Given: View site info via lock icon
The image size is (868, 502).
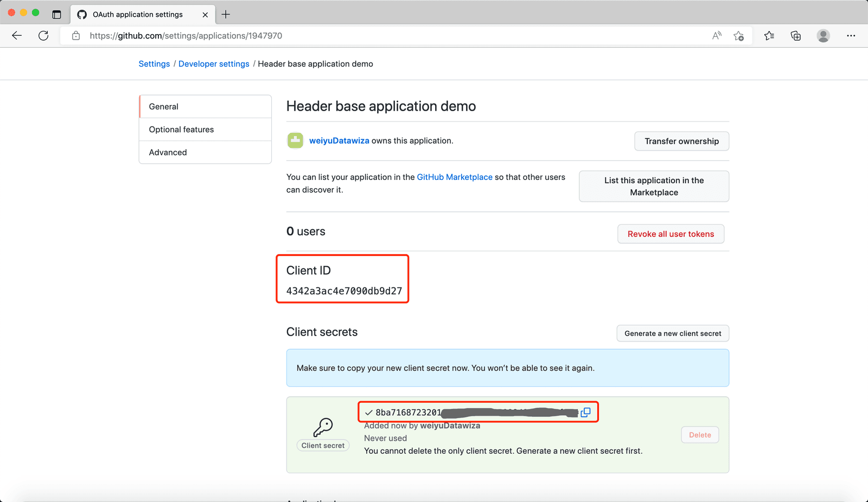Looking at the screenshot, I should point(76,36).
